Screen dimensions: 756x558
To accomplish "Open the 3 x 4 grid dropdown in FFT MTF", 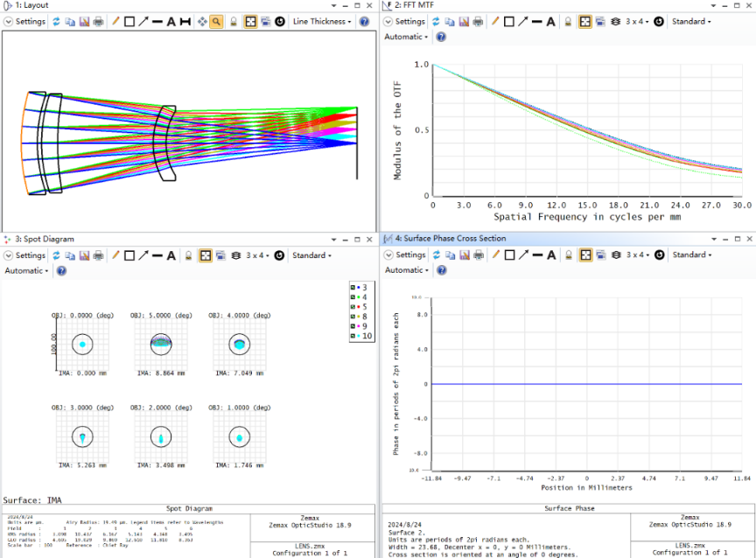I will [x=636, y=21].
